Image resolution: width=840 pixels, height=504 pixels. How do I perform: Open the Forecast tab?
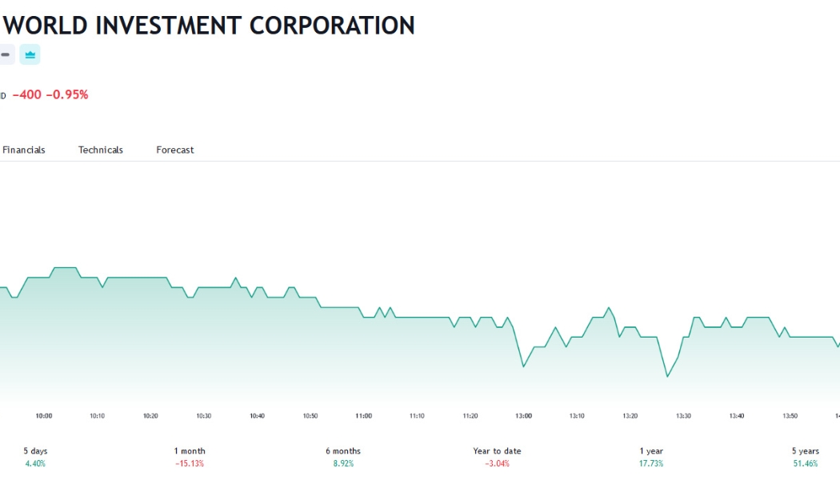pos(175,150)
